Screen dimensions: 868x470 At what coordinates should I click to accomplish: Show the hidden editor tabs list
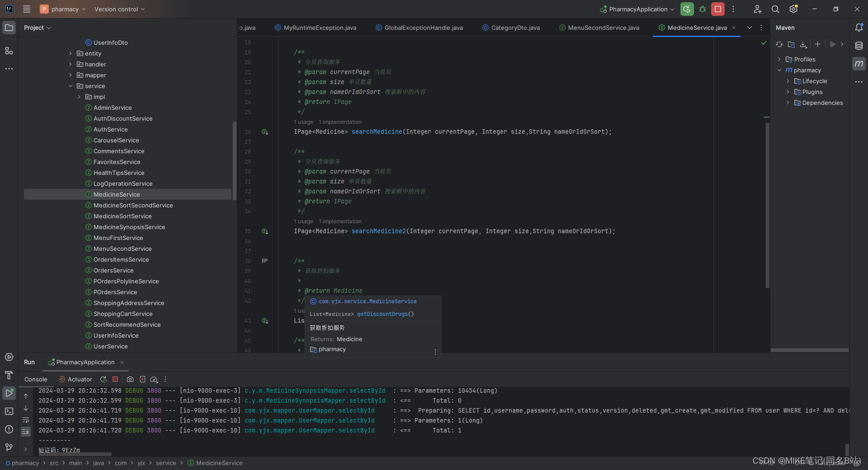[750, 28]
